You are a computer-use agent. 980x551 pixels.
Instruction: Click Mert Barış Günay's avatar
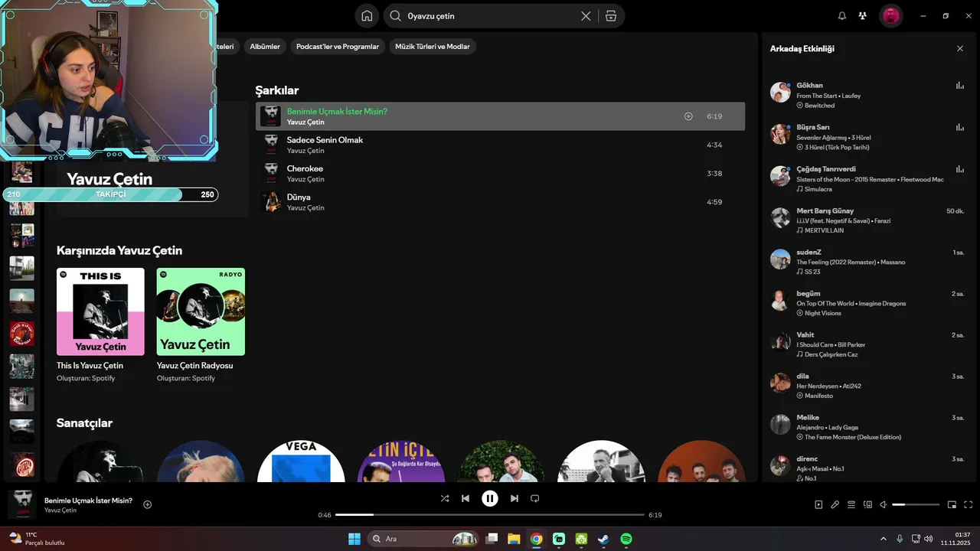[x=780, y=217]
